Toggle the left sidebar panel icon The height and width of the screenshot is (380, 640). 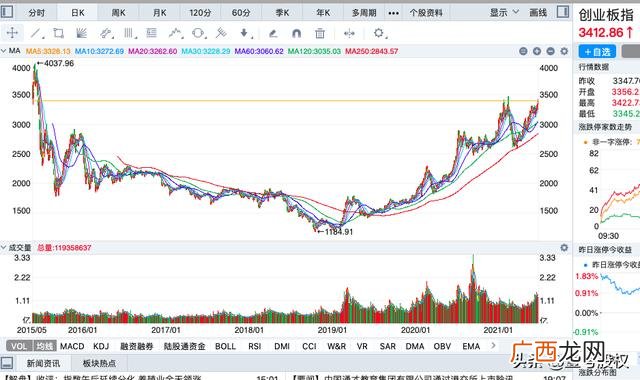click(x=7, y=12)
